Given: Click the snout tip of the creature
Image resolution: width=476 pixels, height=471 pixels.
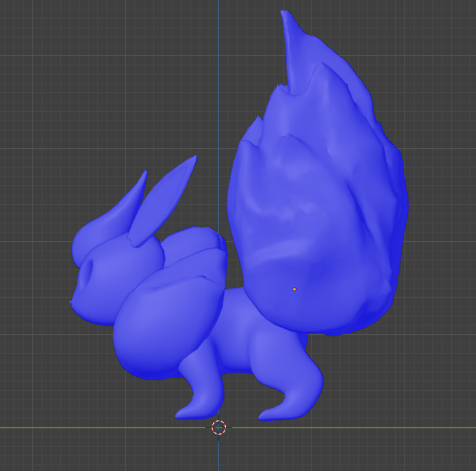Looking at the screenshot, I should (73, 304).
